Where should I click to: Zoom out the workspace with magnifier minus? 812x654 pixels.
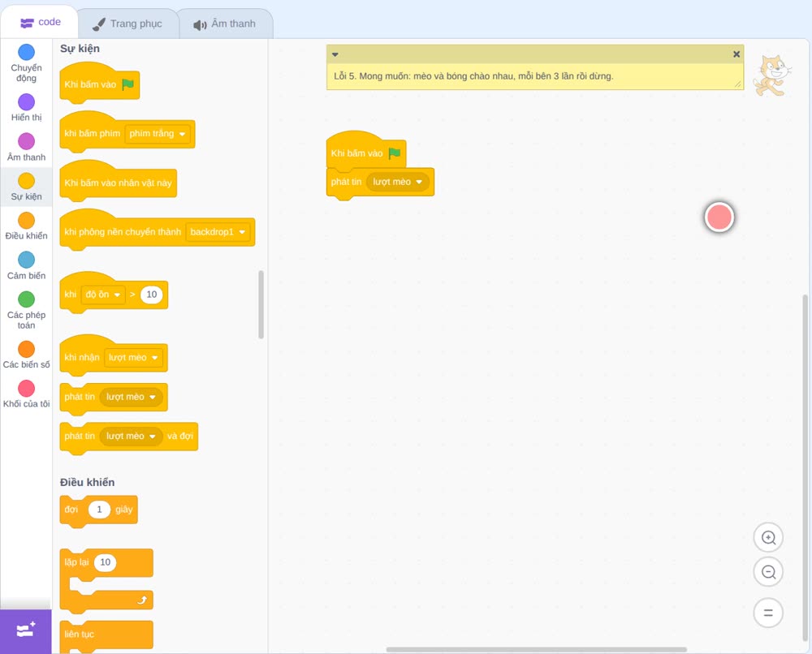(768, 572)
